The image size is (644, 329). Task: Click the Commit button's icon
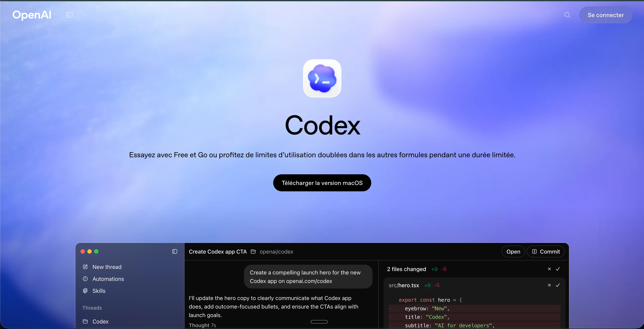[534, 251]
